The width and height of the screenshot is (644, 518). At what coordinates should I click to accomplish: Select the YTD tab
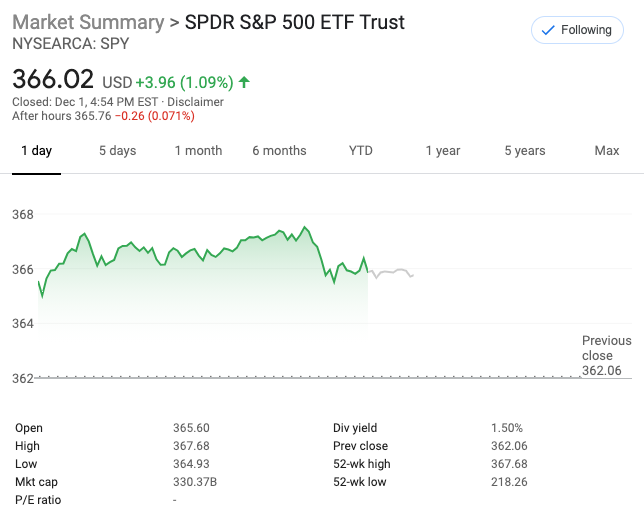360,151
